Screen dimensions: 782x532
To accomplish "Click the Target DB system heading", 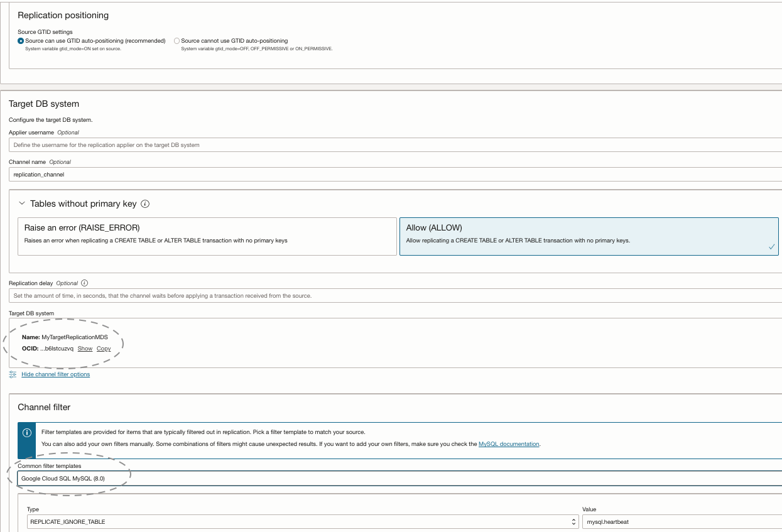I will (x=44, y=104).
